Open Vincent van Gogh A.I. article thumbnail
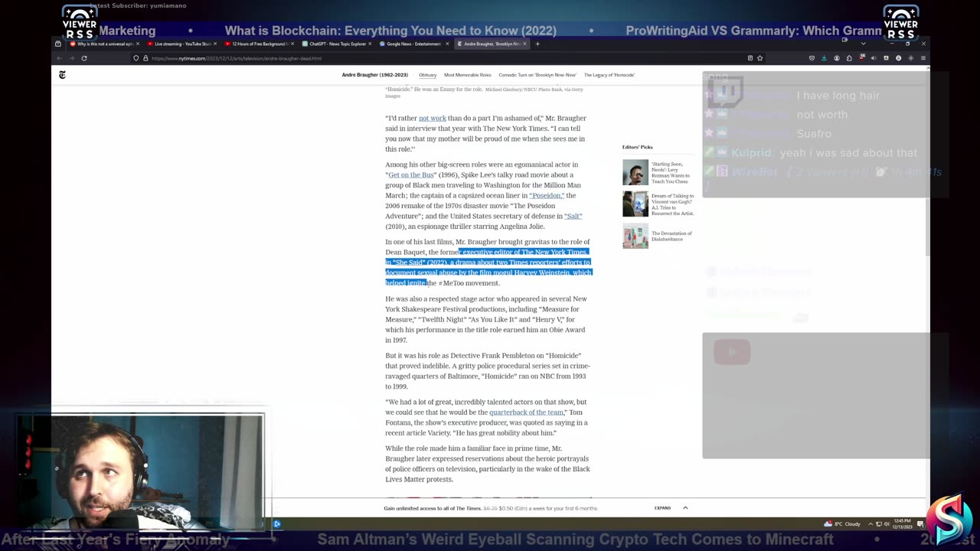This screenshot has width=980, height=551. point(635,204)
